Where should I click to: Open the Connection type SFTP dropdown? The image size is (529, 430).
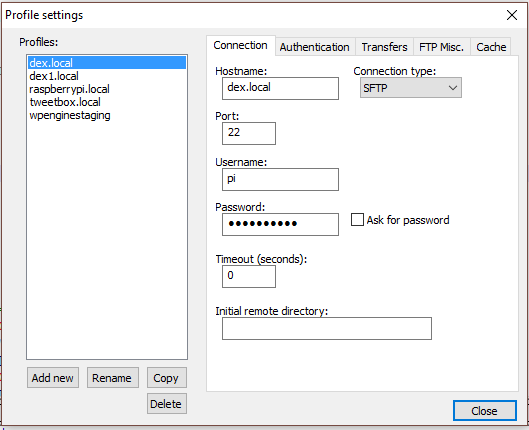click(411, 88)
